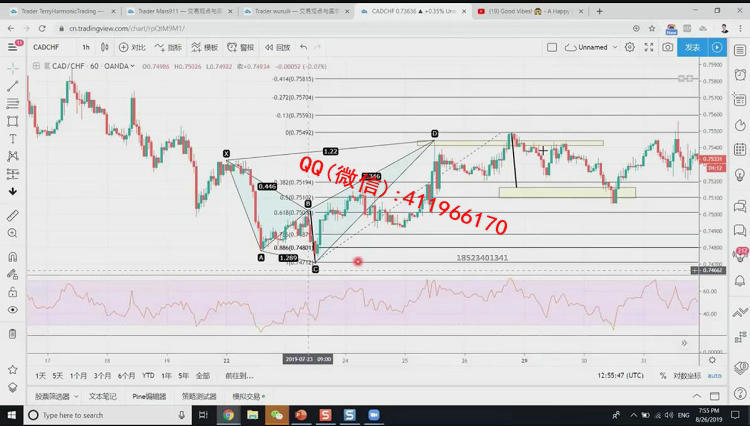The height and width of the screenshot is (426, 750).
Task: Select the rectangle shapes tool
Action: (x=13, y=121)
